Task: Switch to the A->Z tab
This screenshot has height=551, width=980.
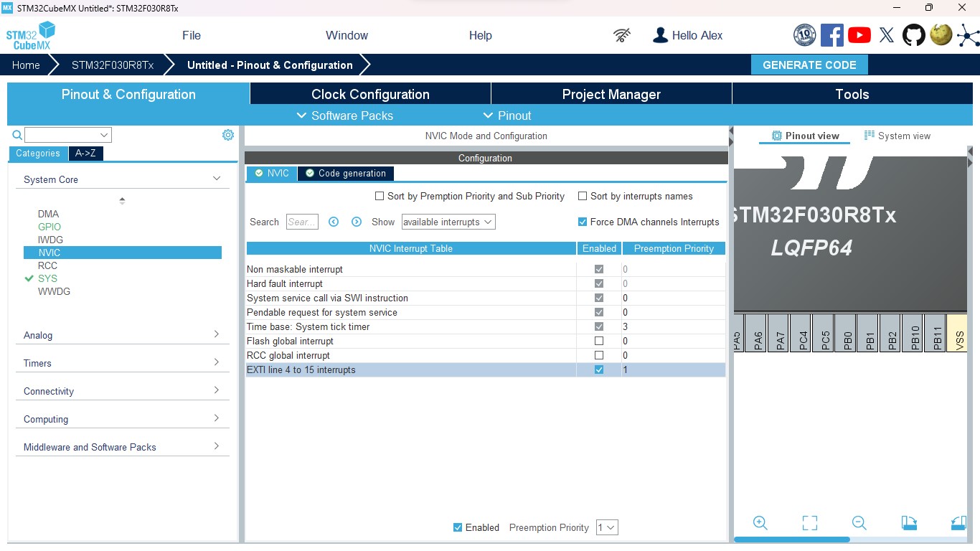Action: tap(85, 153)
